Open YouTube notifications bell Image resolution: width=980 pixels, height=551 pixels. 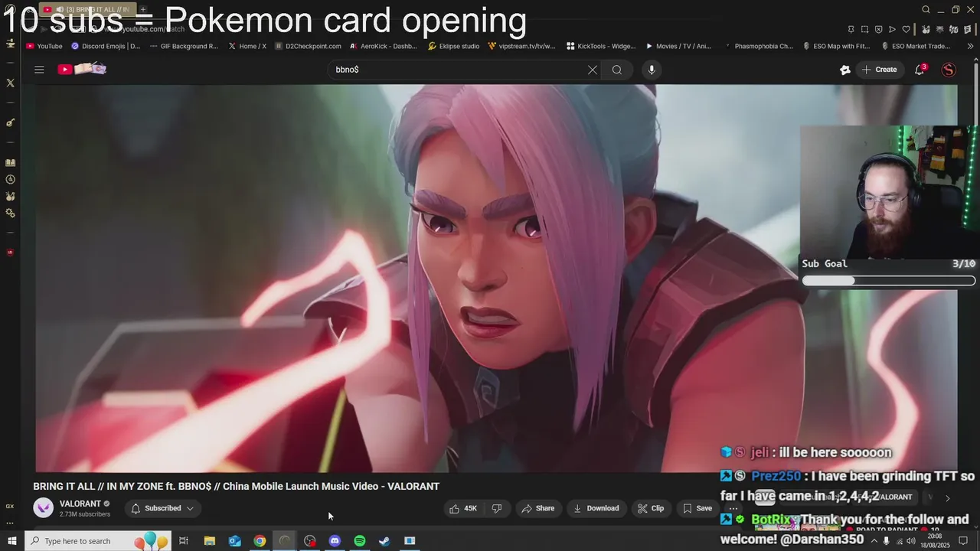pos(920,70)
